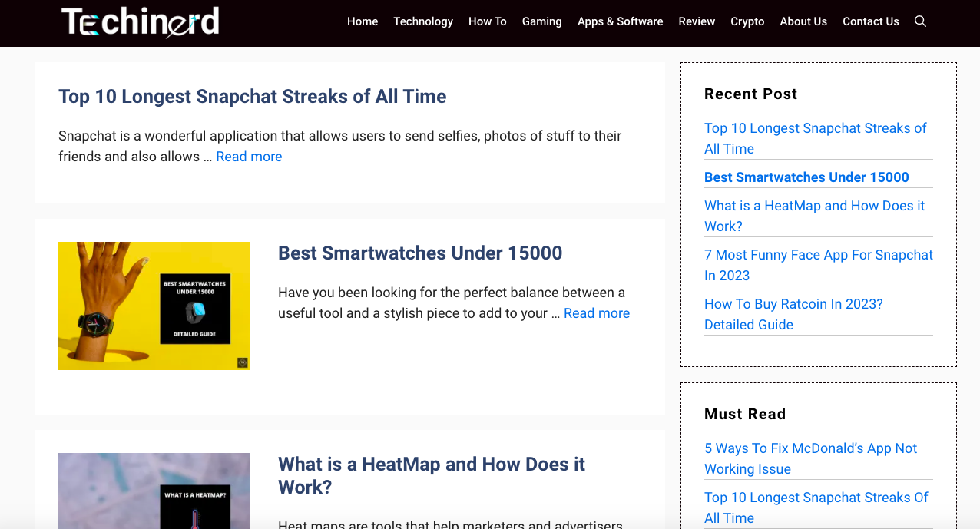980x529 pixels.
Task: Open Must Read link Top 10 Longest Snapchat Streaks
Action: (x=816, y=508)
